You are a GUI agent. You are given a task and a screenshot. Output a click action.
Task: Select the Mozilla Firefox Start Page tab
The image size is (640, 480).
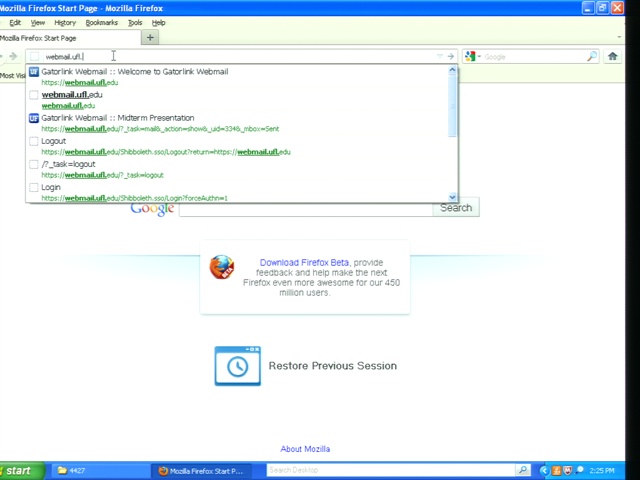click(69, 38)
